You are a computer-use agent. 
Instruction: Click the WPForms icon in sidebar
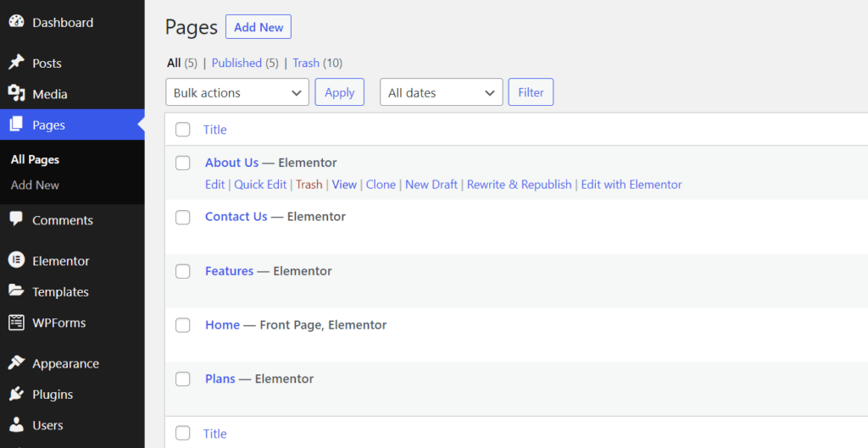click(x=17, y=322)
